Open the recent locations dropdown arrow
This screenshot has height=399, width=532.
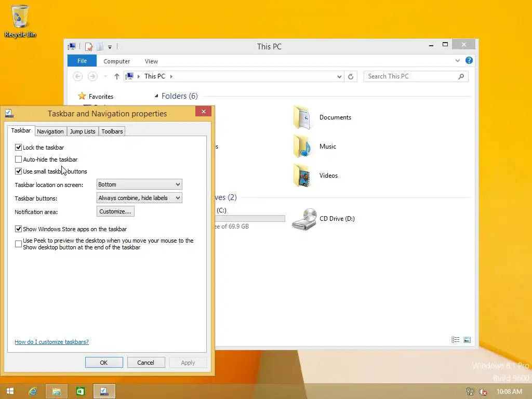pos(105,76)
